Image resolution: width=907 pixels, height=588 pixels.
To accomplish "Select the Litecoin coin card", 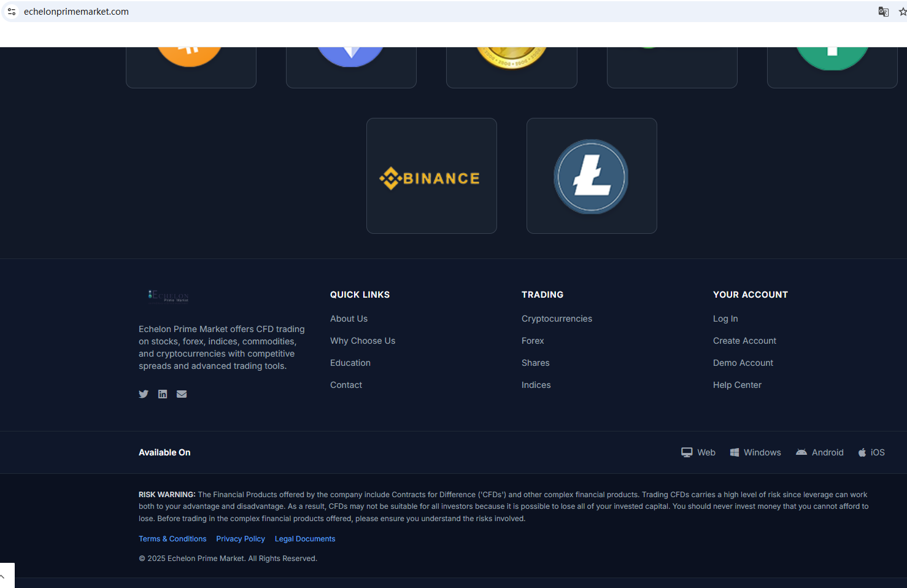I will click(x=592, y=176).
